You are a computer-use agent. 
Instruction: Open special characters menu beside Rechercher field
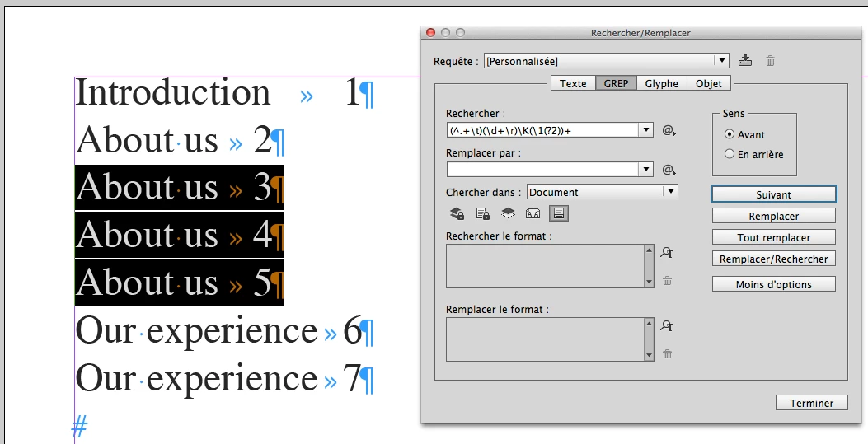tap(669, 130)
